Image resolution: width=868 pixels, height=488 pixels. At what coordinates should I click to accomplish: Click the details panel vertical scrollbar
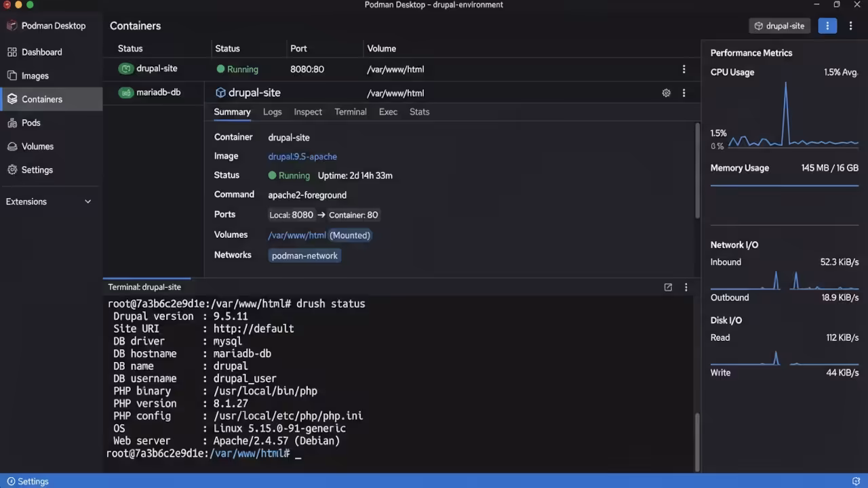pyautogui.click(x=697, y=171)
